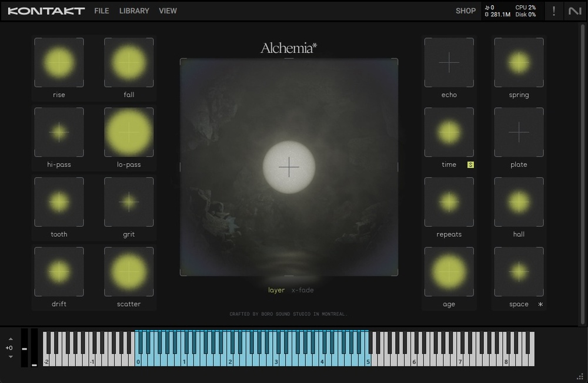Click the lo-pass filter pad
Screen dimensions: 588x383
129,132
